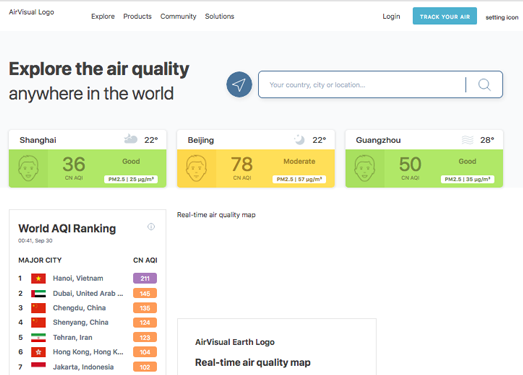The height and width of the screenshot is (375, 523).
Task: Click the Guangzhou haze weather icon
Action: pos(467,140)
